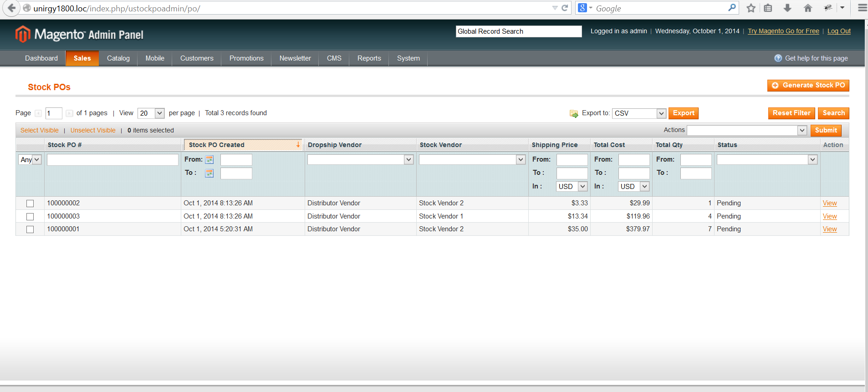Click the Search button
Viewport: 868px width, 392px height.
pyautogui.click(x=833, y=113)
